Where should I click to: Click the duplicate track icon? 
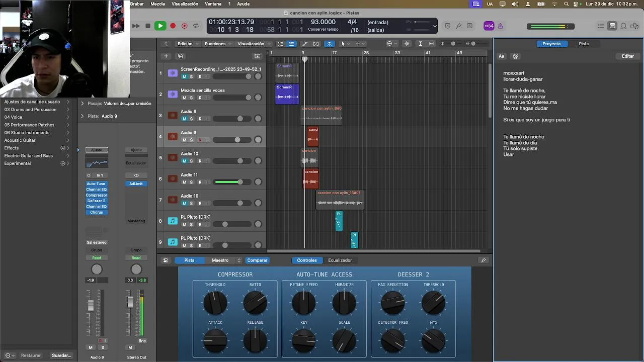pyautogui.click(x=181, y=56)
